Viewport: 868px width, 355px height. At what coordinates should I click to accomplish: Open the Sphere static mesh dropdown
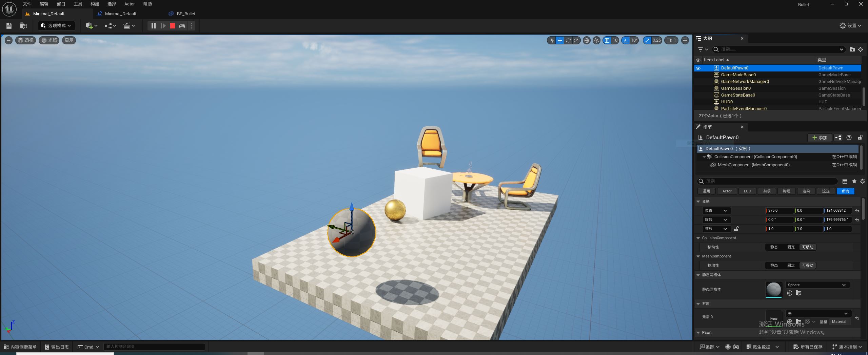click(817, 285)
